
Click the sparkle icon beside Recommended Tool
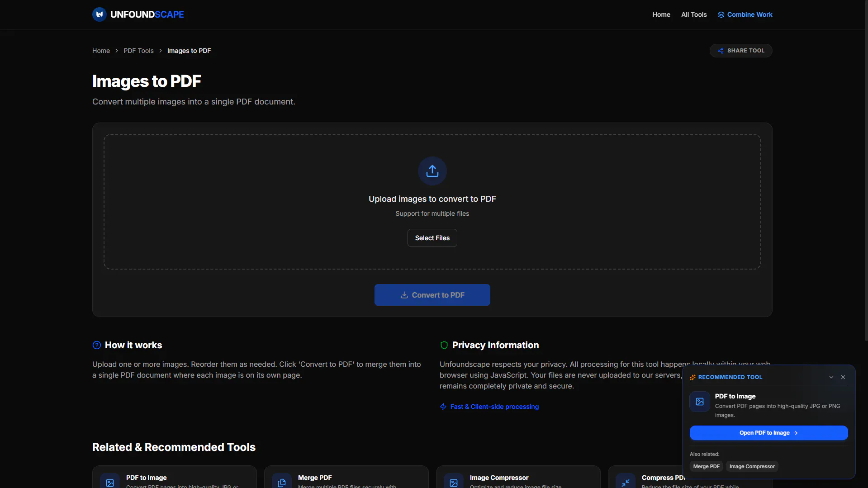(693, 377)
